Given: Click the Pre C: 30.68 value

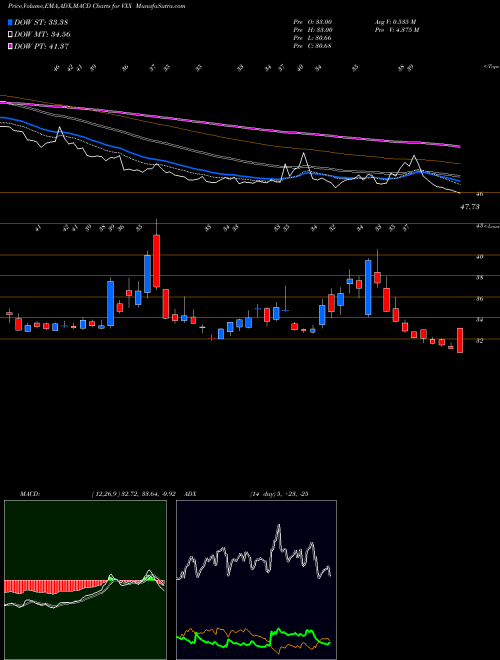Looking at the screenshot, I should [x=313, y=46].
